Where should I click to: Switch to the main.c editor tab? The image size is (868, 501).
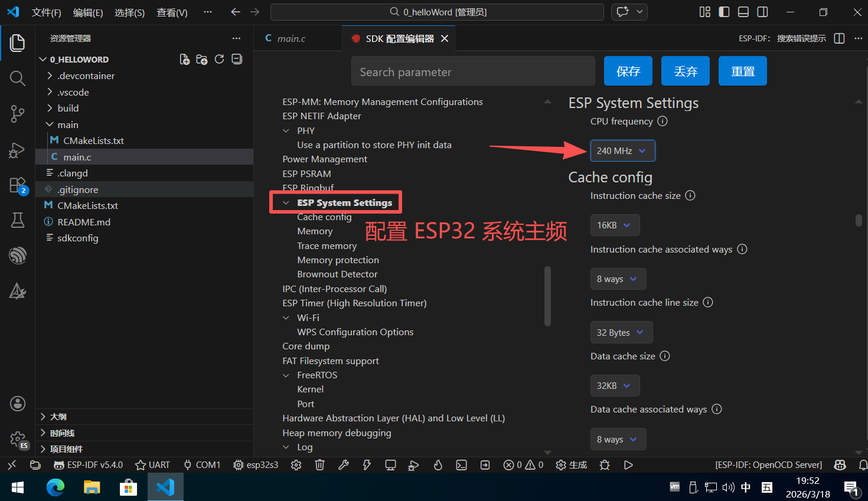pos(291,38)
